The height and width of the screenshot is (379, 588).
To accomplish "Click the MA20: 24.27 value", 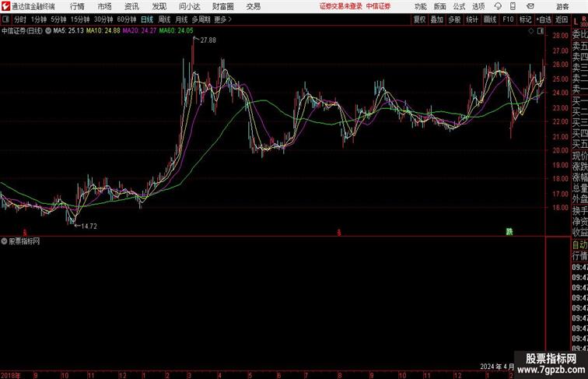I will point(139,31).
